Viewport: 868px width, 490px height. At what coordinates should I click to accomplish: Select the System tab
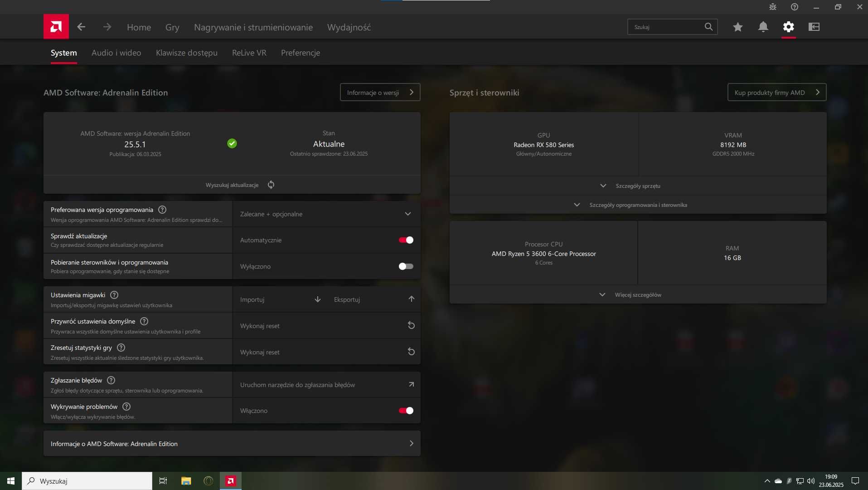pyautogui.click(x=63, y=53)
